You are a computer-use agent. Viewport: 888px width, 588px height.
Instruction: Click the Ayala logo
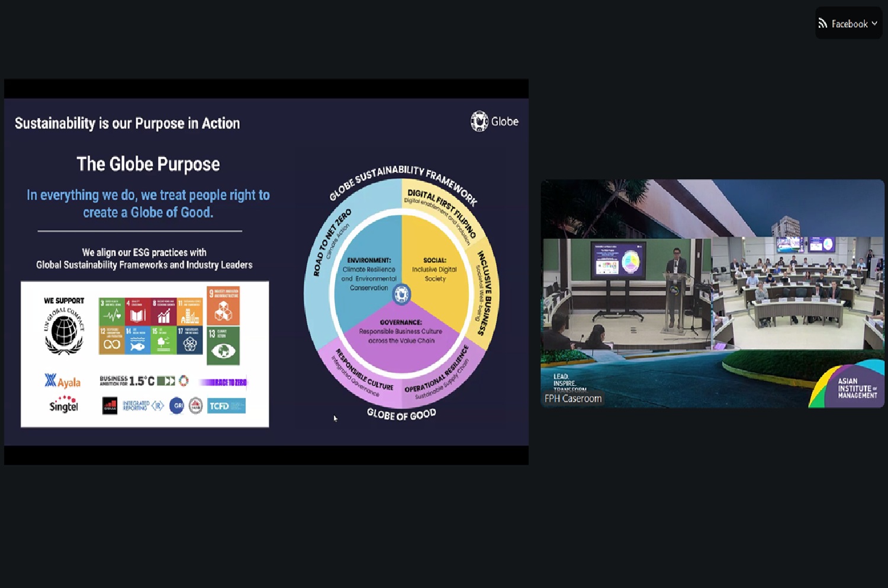click(x=63, y=381)
